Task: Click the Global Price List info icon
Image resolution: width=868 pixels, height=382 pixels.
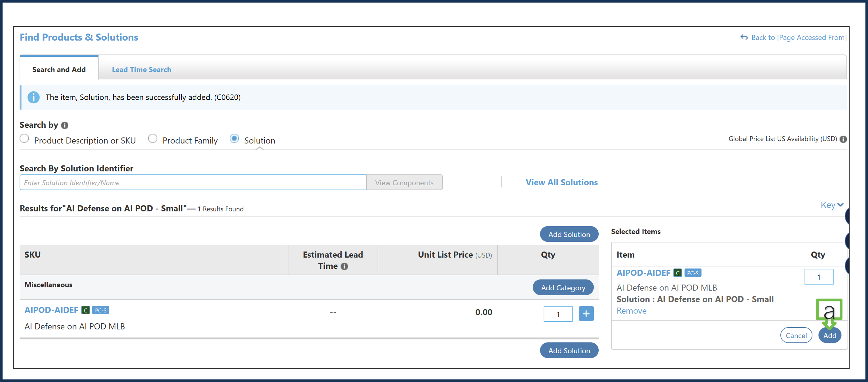Action: pos(843,139)
